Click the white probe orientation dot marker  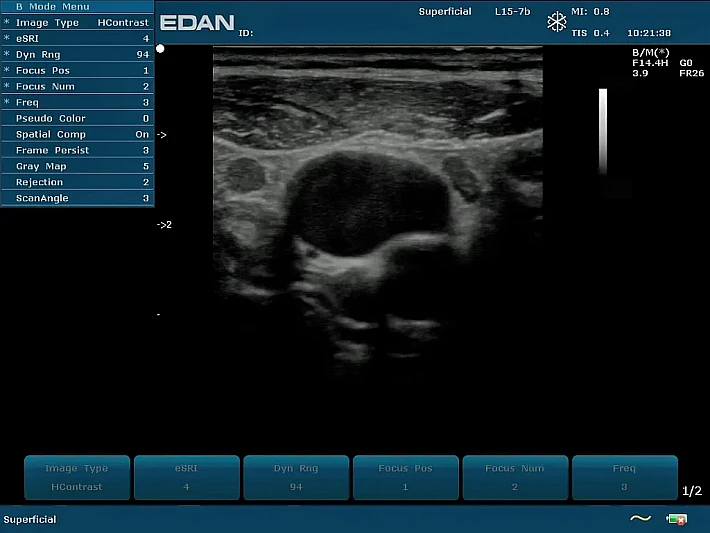click(x=161, y=48)
